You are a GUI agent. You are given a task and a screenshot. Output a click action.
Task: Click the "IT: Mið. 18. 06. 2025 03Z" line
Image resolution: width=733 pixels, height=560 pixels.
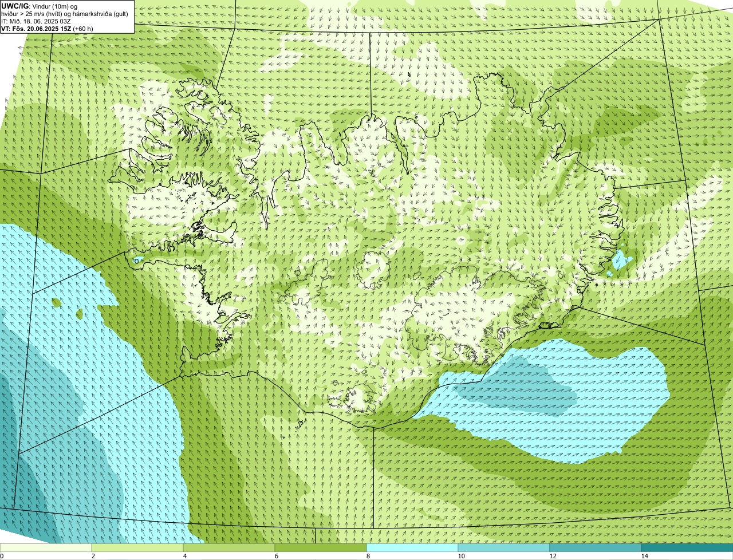click(x=36, y=21)
